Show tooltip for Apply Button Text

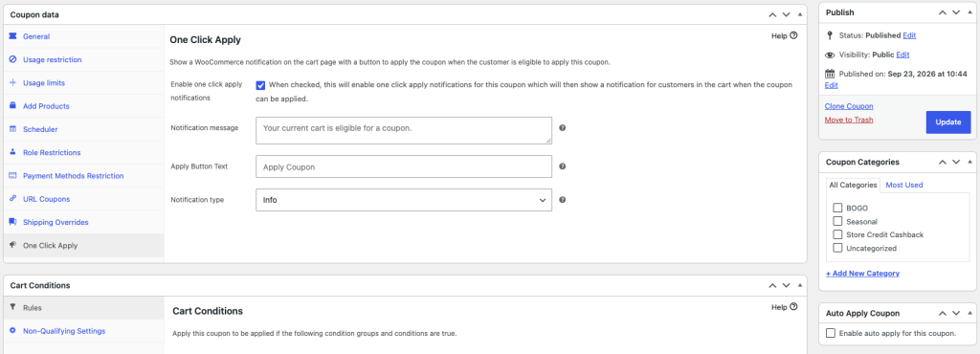pos(562,166)
